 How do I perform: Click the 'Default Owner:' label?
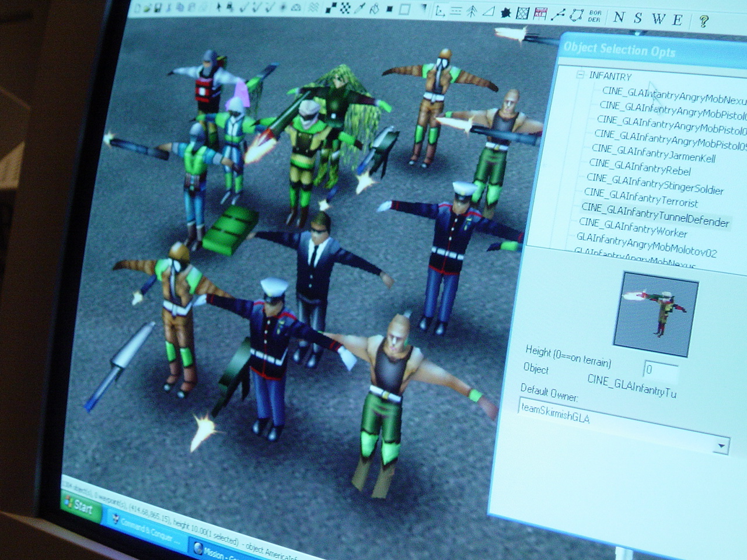[549, 393]
